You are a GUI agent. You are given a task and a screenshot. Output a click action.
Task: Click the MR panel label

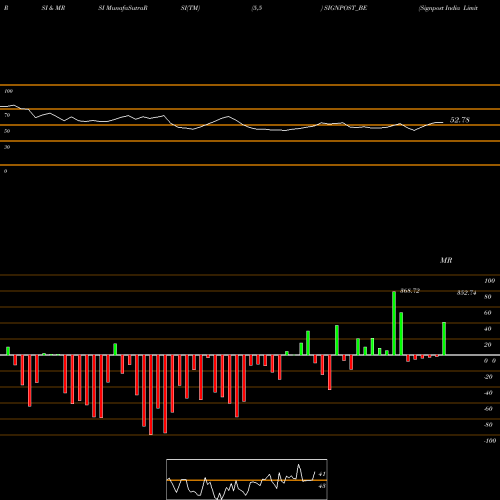pos(446,260)
